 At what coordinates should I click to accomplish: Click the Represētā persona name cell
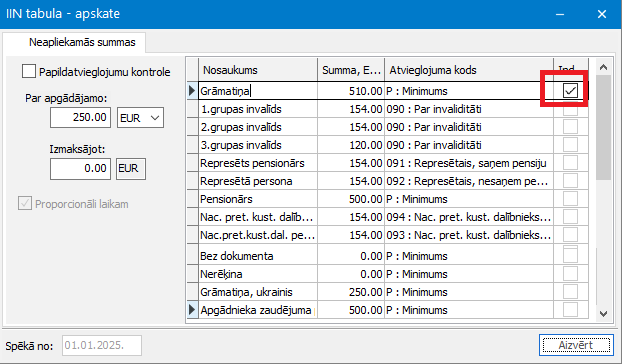coord(258,181)
